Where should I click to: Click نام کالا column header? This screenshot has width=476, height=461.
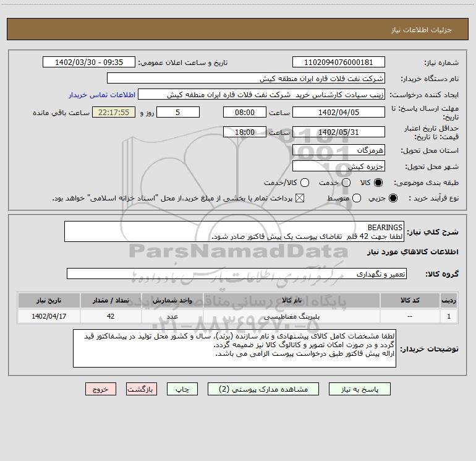[292, 301]
